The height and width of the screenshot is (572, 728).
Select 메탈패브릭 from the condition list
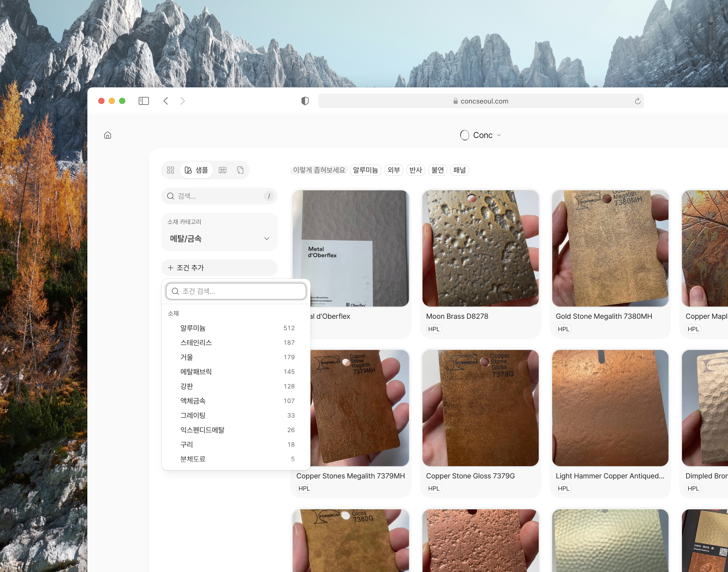click(236, 372)
